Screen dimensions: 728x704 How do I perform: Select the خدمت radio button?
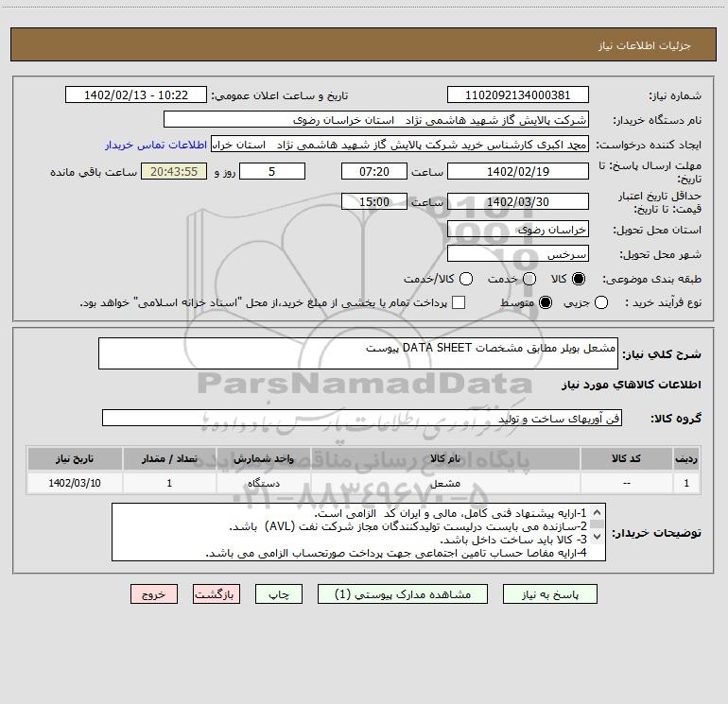(529, 279)
